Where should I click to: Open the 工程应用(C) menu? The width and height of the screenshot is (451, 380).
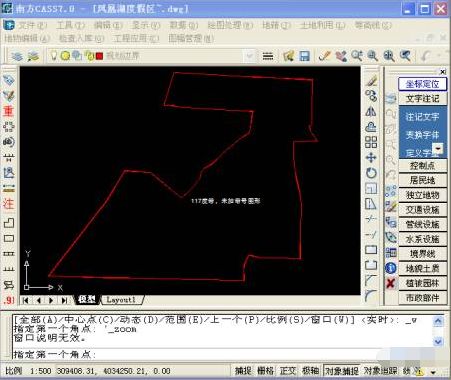[x=137, y=39]
